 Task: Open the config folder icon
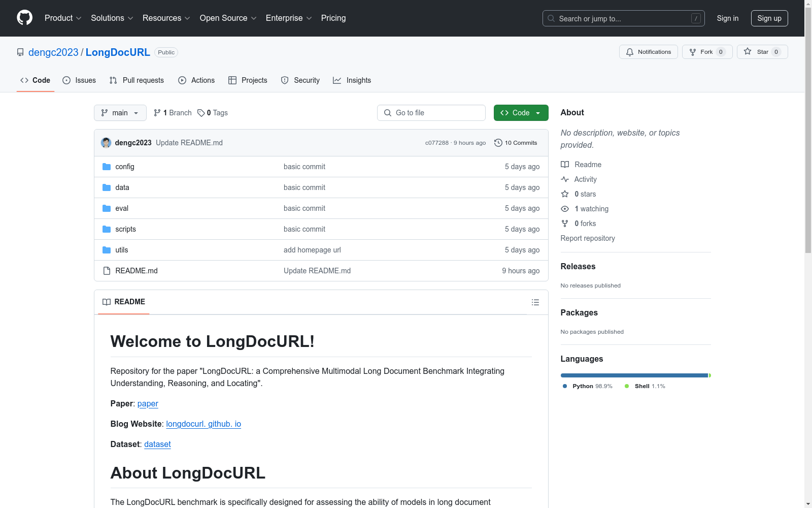pos(107,167)
